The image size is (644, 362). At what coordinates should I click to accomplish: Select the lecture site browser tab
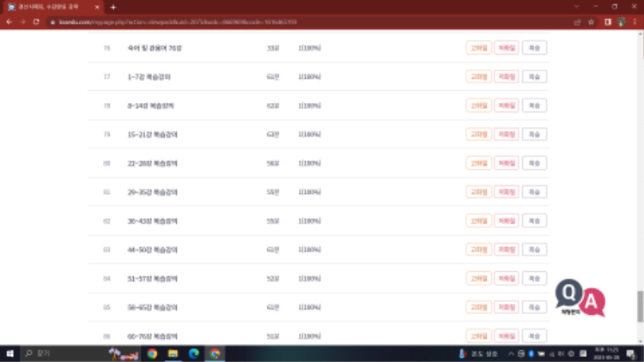(52, 7)
